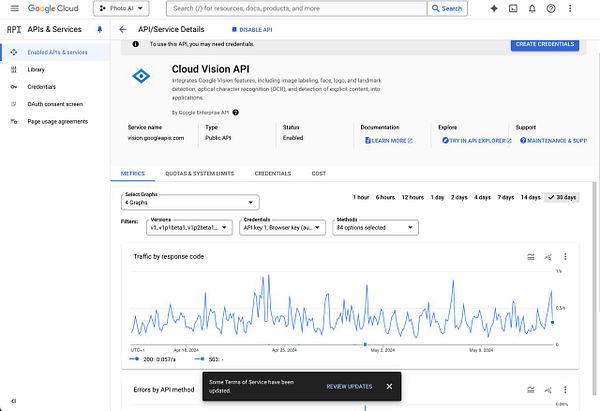Image resolution: width=600 pixels, height=411 pixels.
Task: Select the 30 days time range
Action: coord(563,197)
